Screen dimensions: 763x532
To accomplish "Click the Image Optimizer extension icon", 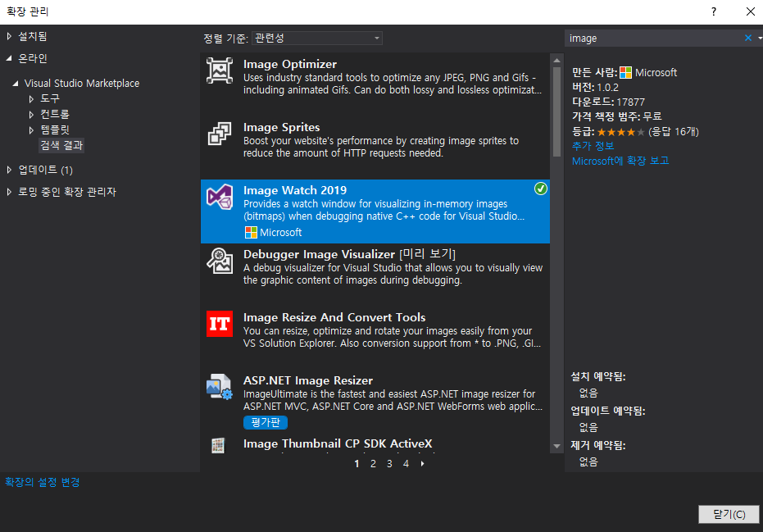I will click(220, 70).
